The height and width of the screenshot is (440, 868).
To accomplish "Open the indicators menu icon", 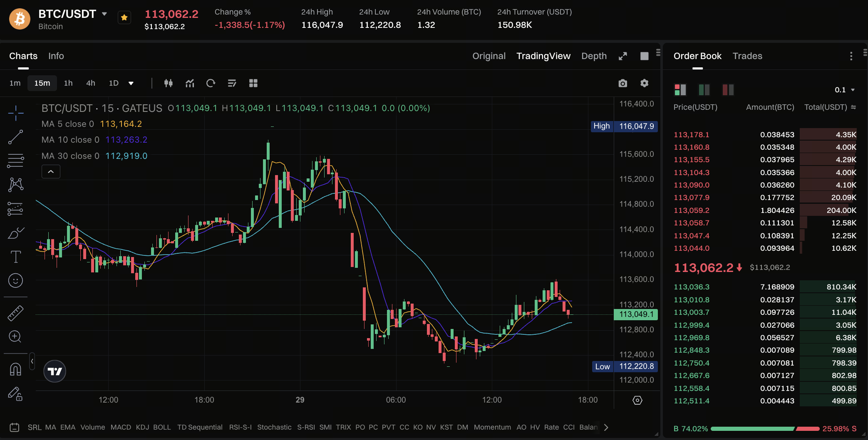I will tap(190, 83).
